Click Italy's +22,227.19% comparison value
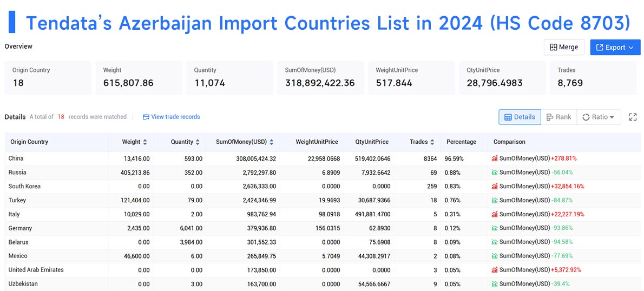The width and height of the screenshot is (644, 291). point(568,214)
